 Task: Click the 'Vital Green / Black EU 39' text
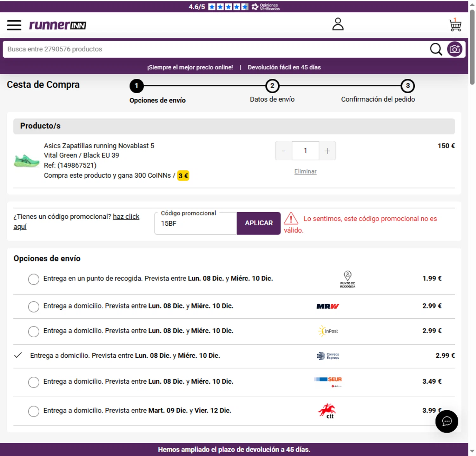point(82,155)
